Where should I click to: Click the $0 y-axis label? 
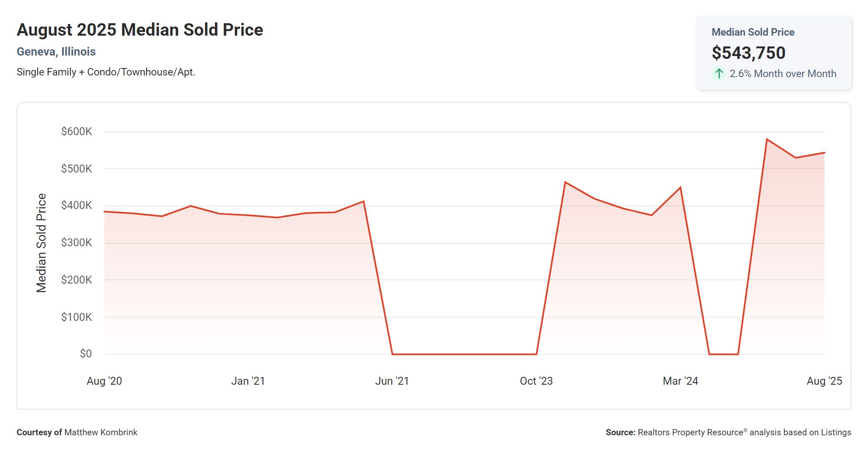(x=86, y=354)
